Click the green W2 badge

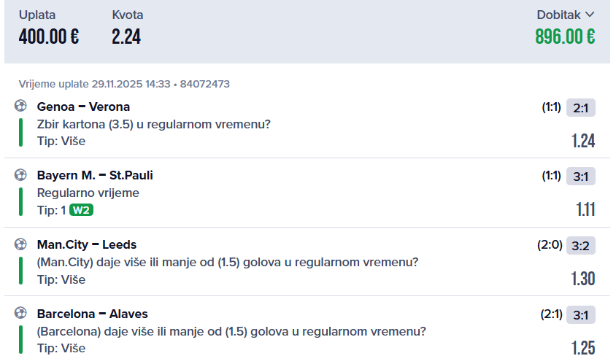(x=82, y=211)
